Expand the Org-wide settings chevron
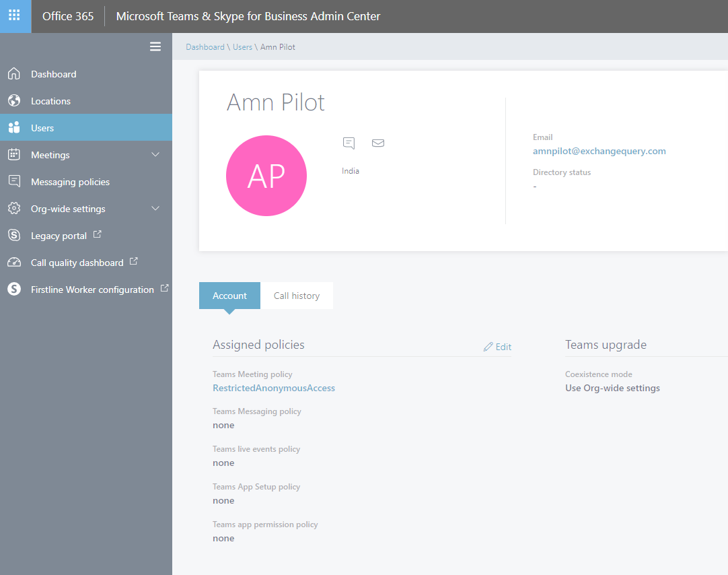 (x=155, y=209)
